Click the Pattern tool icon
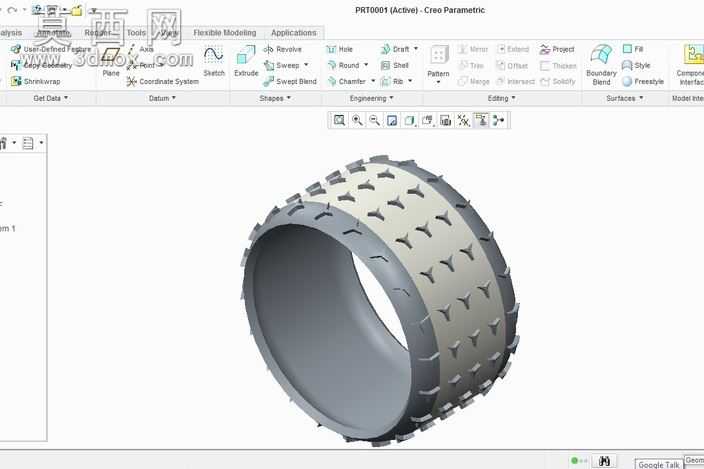Image resolution: width=704 pixels, height=469 pixels. coord(439,56)
